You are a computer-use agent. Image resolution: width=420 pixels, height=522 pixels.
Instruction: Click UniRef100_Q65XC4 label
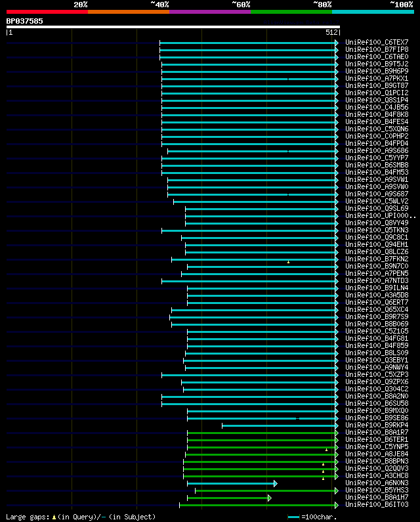pos(377,310)
